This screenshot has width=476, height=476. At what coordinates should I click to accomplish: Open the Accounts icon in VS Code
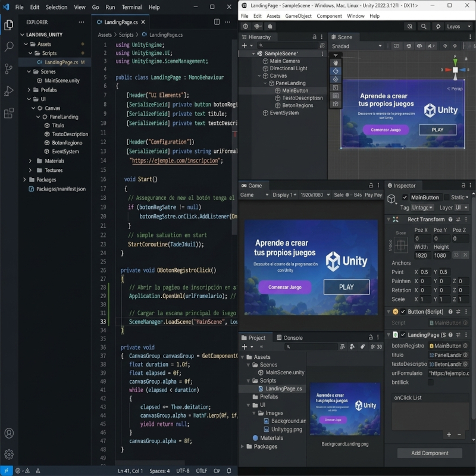pos(9,433)
